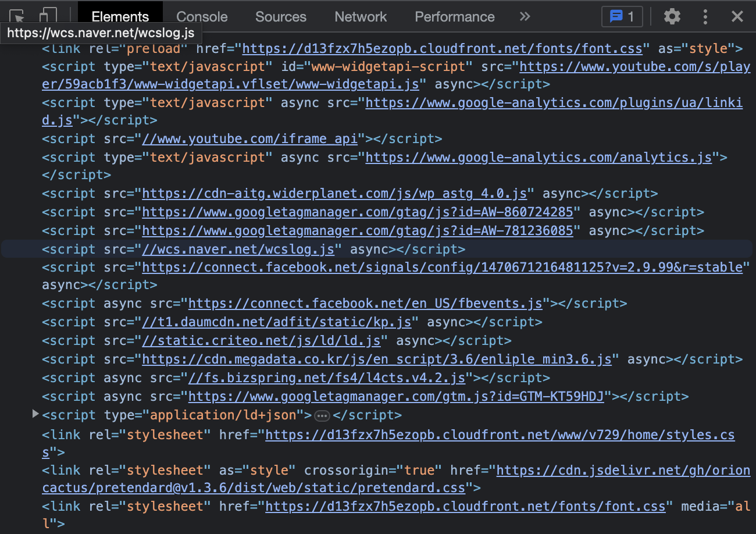Select the application/ld+json type value
756x534 pixels.
(223, 415)
